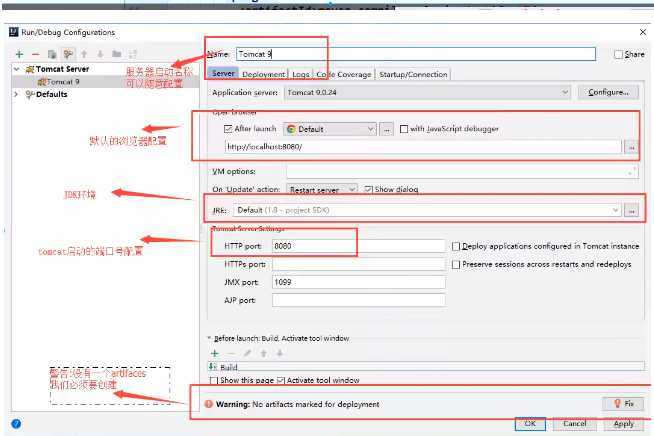Add a before-launch task with plus icon
The height and width of the screenshot is (436, 654).
(214, 353)
